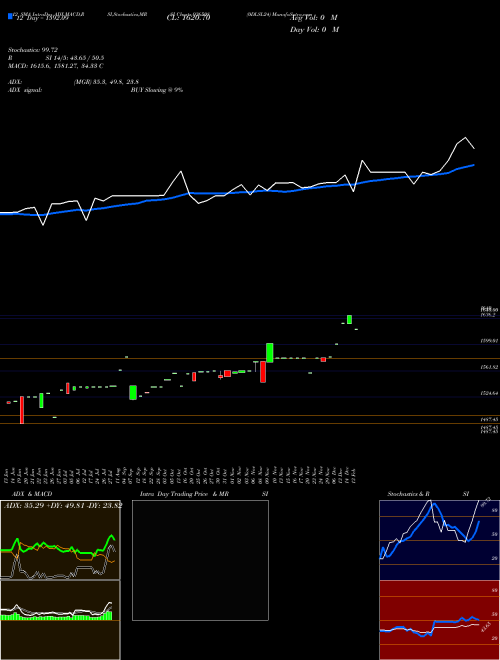Select the 'Day Vol: 0 M' readout
This screenshot has width=500, height=660.
314,30
